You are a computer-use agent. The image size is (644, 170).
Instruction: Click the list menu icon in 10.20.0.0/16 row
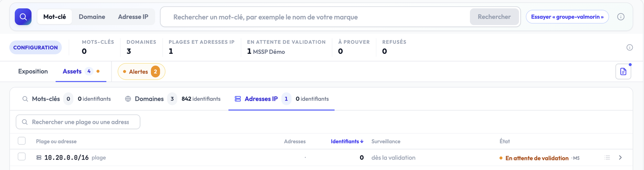[607, 158]
